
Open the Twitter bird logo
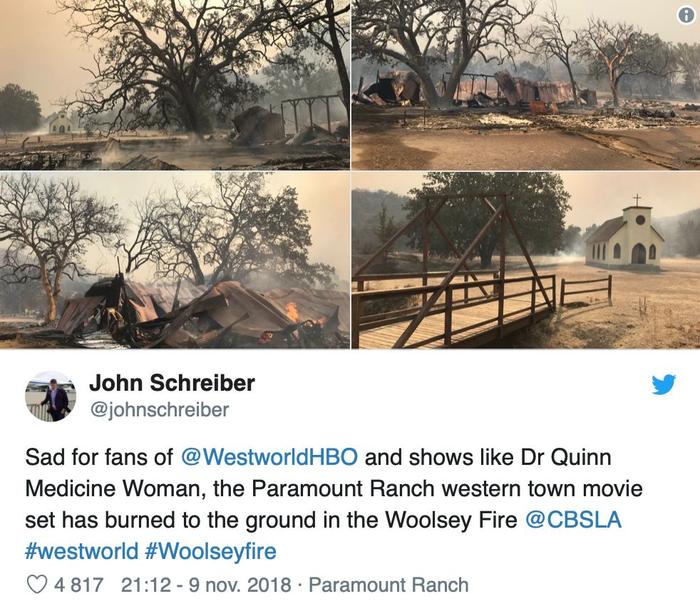click(663, 384)
